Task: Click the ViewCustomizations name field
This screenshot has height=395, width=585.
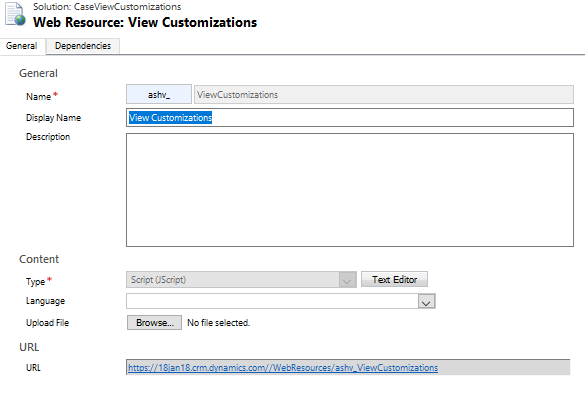Action: tap(384, 94)
